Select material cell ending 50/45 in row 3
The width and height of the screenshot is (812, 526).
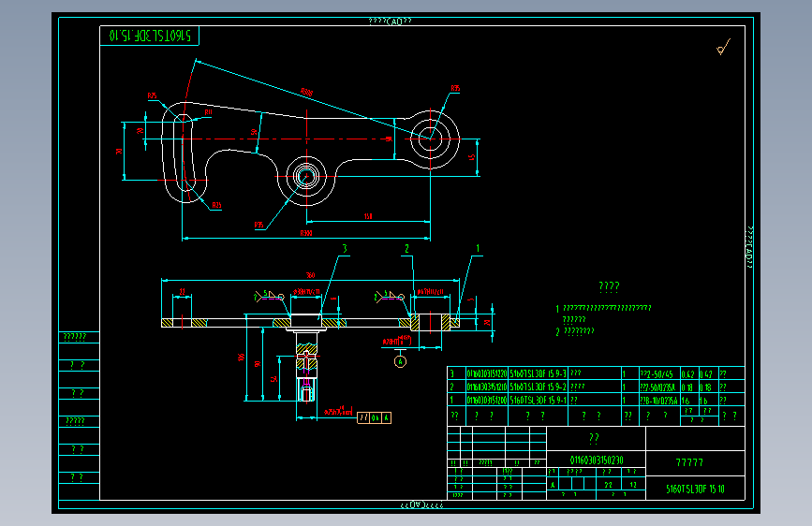click(658, 373)
